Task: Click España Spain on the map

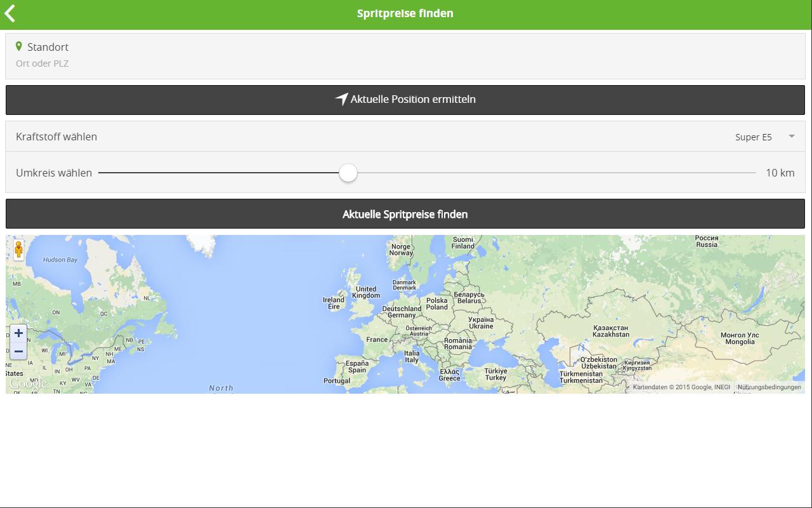Action: (357, 367)
